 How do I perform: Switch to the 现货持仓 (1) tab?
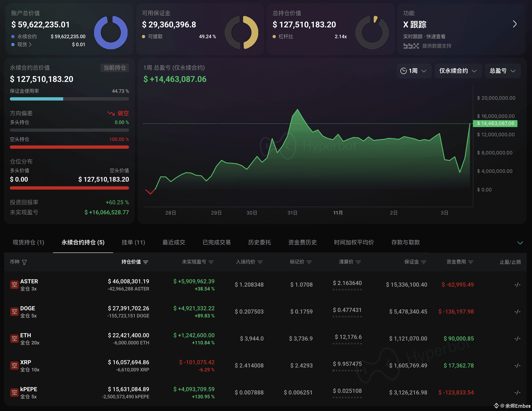pos(28,242)
